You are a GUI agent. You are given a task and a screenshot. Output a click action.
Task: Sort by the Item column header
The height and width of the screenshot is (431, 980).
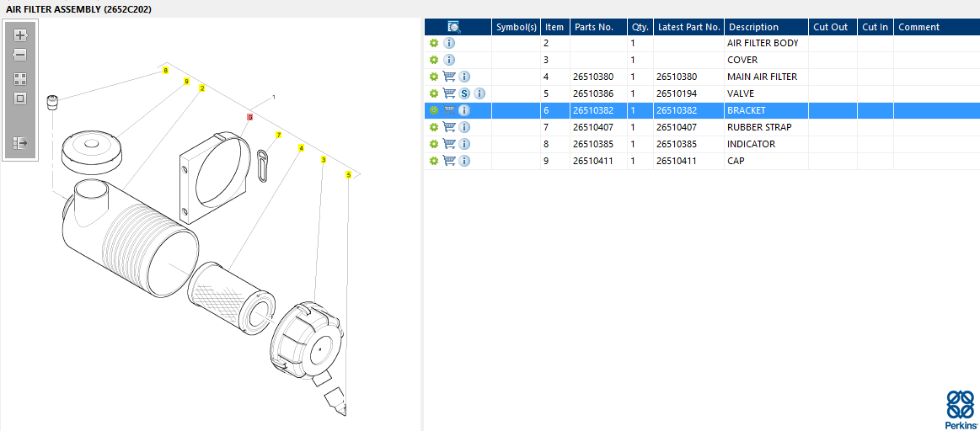tap(555, 27)
